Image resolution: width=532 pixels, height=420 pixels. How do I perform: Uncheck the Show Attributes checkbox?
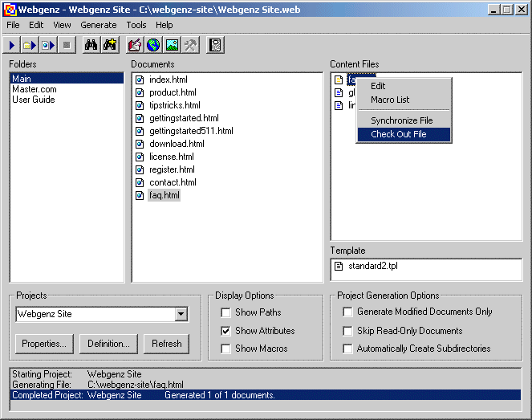click(225, 331)
